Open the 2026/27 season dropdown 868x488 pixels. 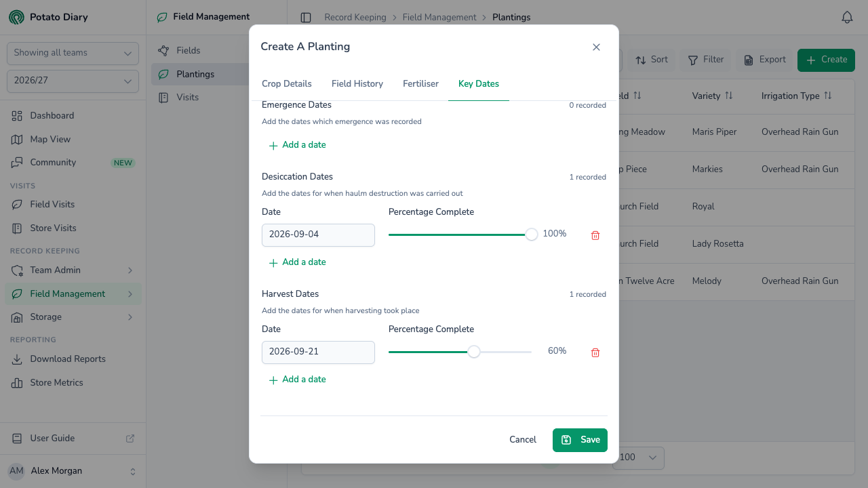73,81
